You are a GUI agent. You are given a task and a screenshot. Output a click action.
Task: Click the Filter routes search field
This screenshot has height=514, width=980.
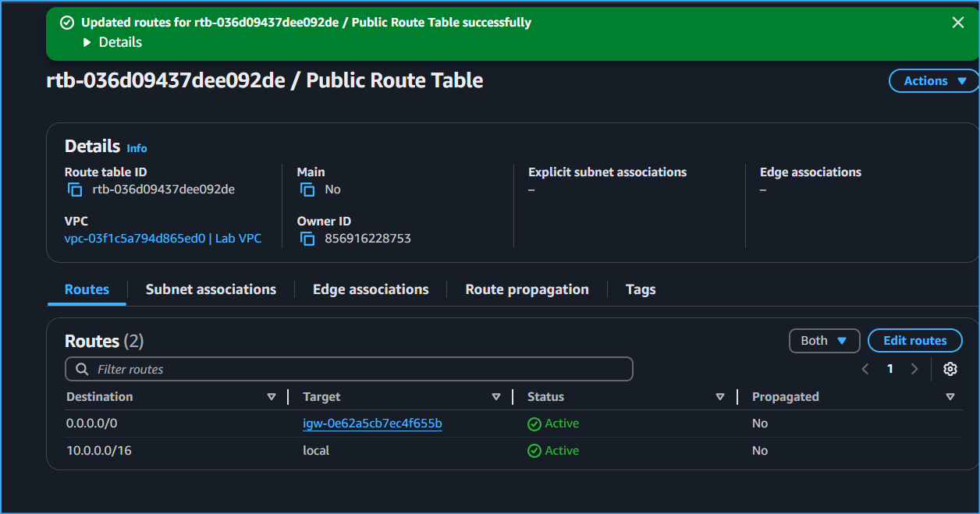(x=347, y=368)
